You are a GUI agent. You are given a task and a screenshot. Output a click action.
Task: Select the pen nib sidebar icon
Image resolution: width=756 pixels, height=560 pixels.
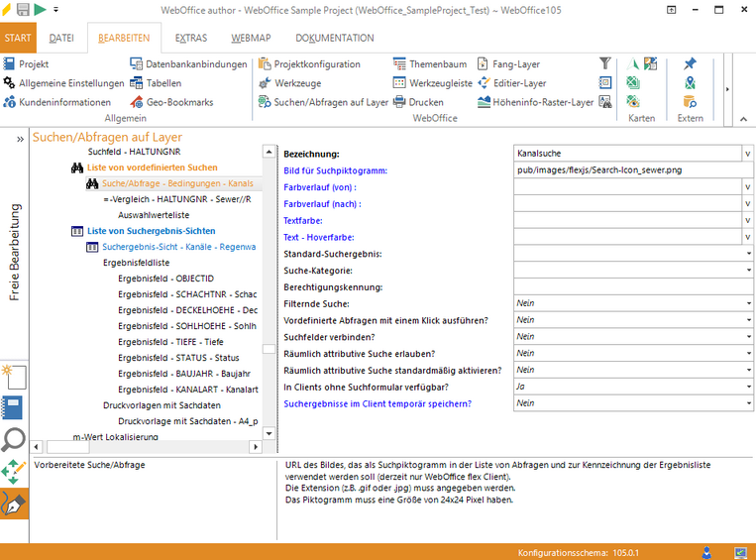coord(14,504)
